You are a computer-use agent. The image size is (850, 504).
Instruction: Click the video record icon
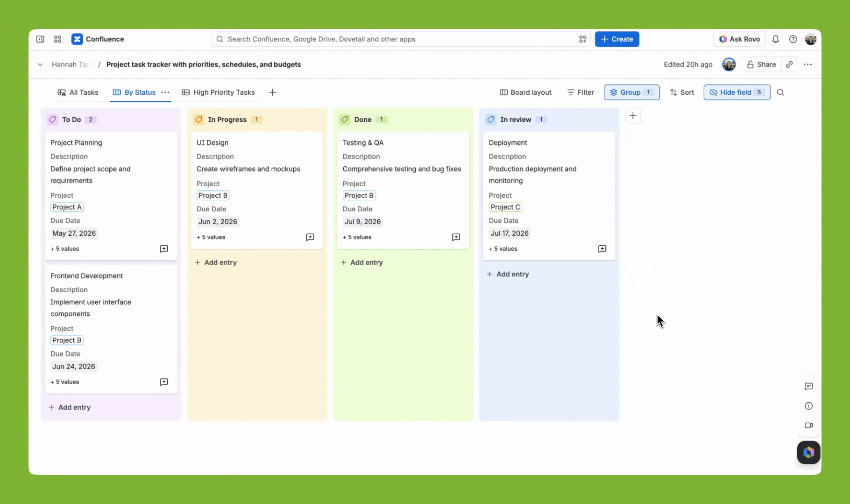pyautogui.click(x=809, y=425)
